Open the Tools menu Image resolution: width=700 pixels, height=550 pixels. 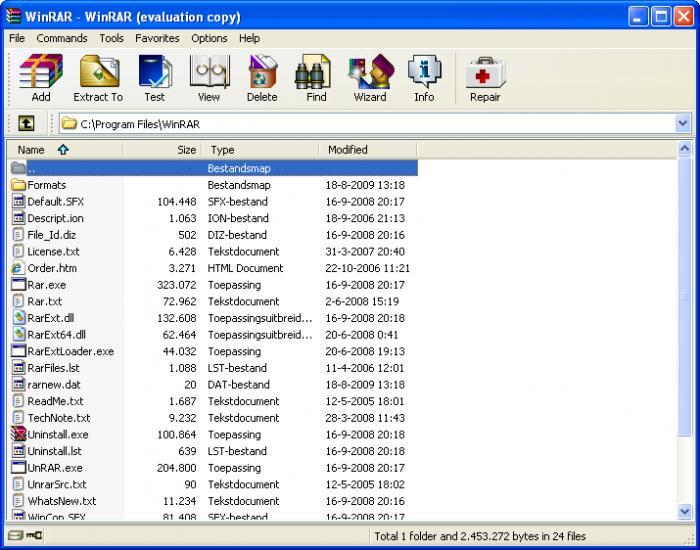[112, 38]
